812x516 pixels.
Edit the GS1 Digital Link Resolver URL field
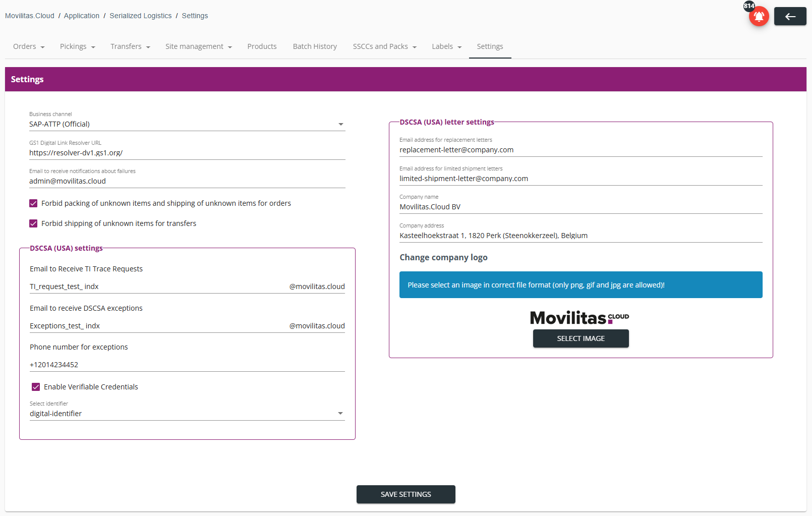(187, 153)
